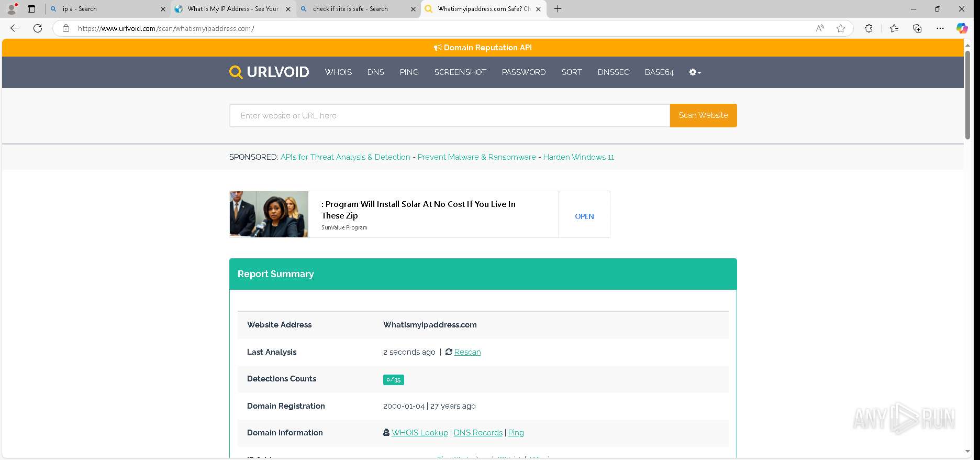Go back to previous page

pyautogui.click(x=15, y=28)
